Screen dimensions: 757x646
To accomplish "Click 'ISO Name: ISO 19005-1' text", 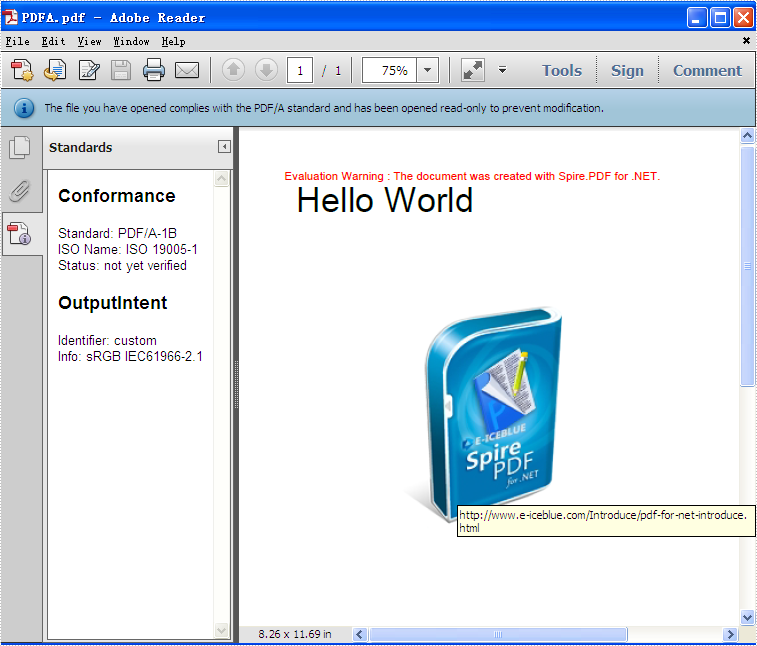I will (x=128, y=250).
